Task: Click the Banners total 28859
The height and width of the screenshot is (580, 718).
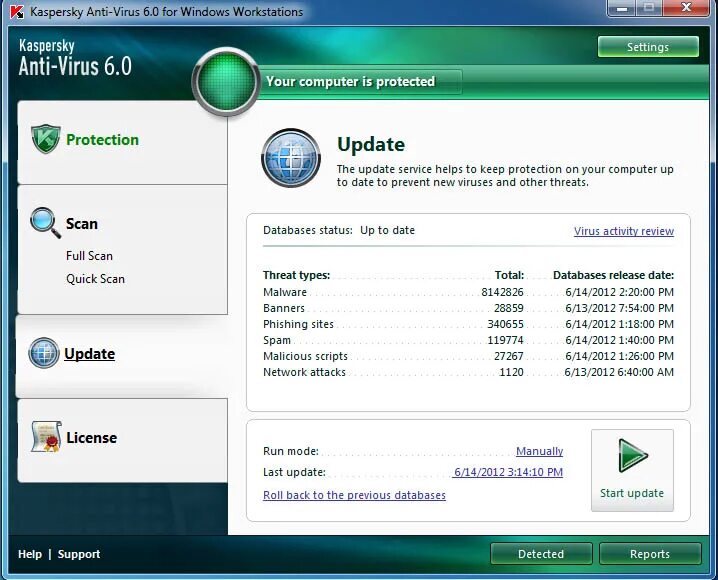Action: (509, 308)
